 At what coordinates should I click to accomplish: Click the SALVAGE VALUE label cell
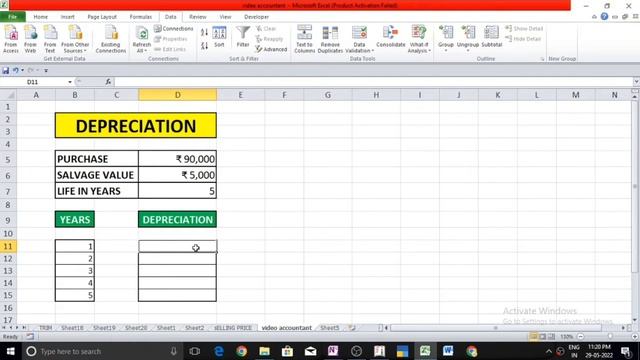(x=97, y=175)
